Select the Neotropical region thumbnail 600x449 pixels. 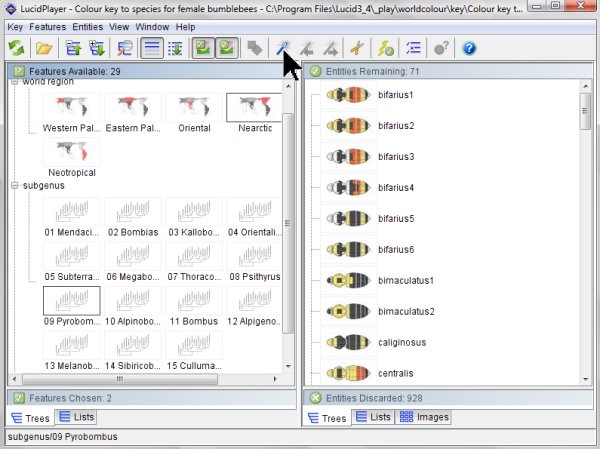point(72,152)
